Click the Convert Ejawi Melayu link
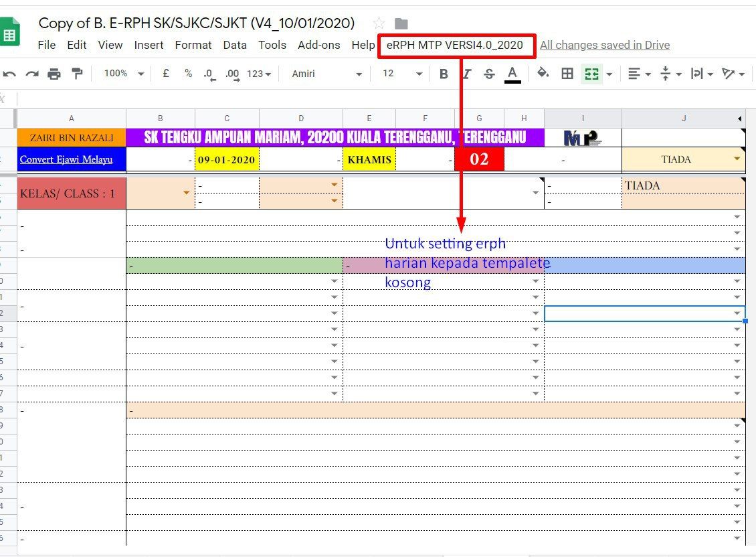The image size is (756, 557). click(x=66, y=159)
